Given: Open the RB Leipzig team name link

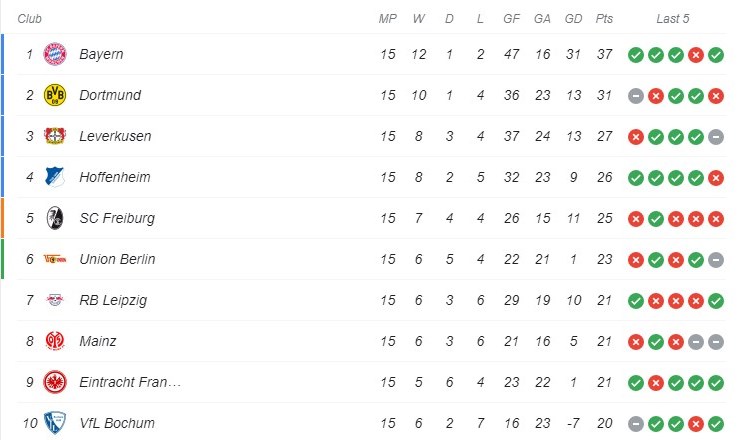Looking at the screenshot, I should point(113,300).
